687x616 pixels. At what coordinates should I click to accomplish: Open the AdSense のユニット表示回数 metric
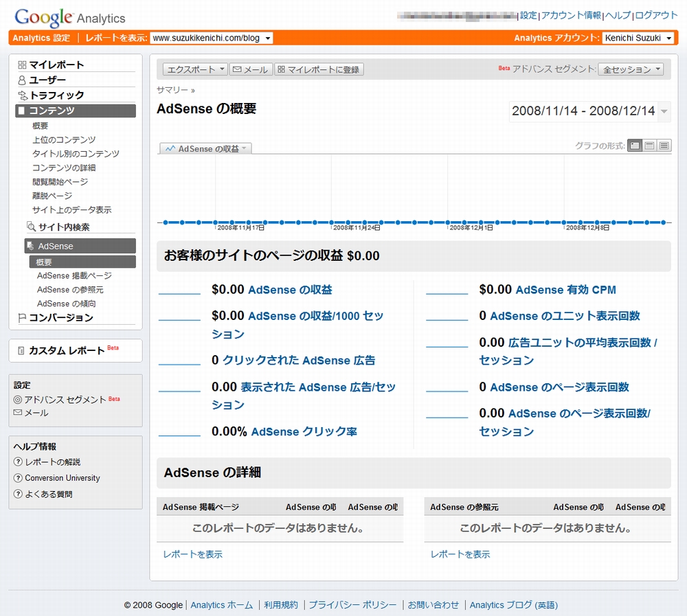565,316
